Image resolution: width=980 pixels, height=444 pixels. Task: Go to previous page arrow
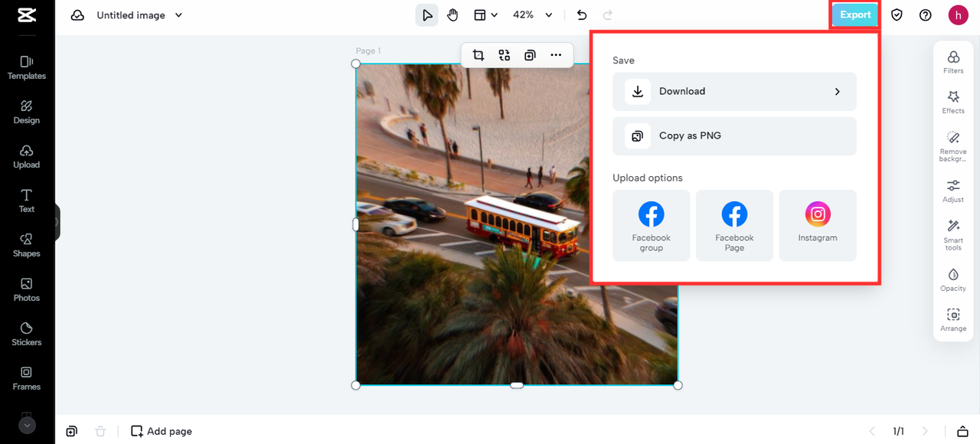[871, 431]
